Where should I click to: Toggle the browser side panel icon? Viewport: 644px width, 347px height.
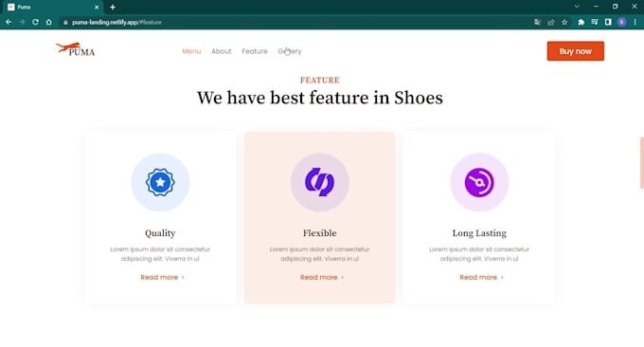608,22
